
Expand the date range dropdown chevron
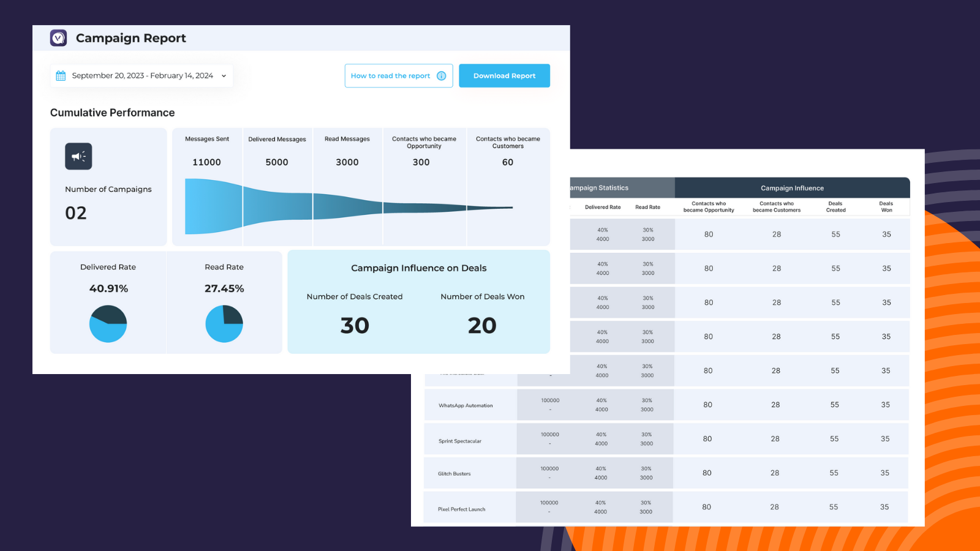224,76
